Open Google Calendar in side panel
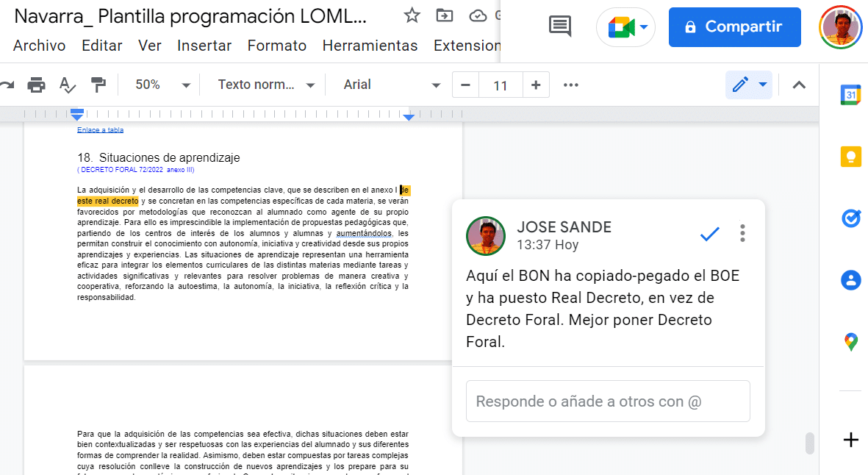 pyautogui.click(x=850, y=95)
